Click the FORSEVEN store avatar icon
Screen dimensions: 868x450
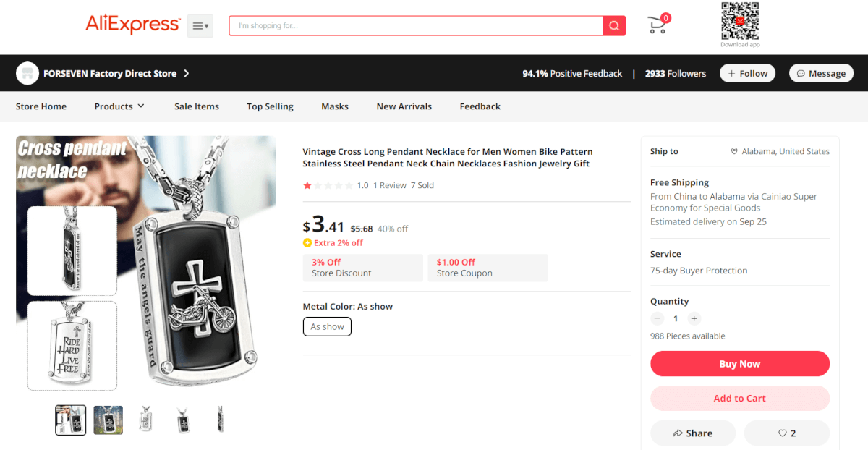tap(27, 73)
